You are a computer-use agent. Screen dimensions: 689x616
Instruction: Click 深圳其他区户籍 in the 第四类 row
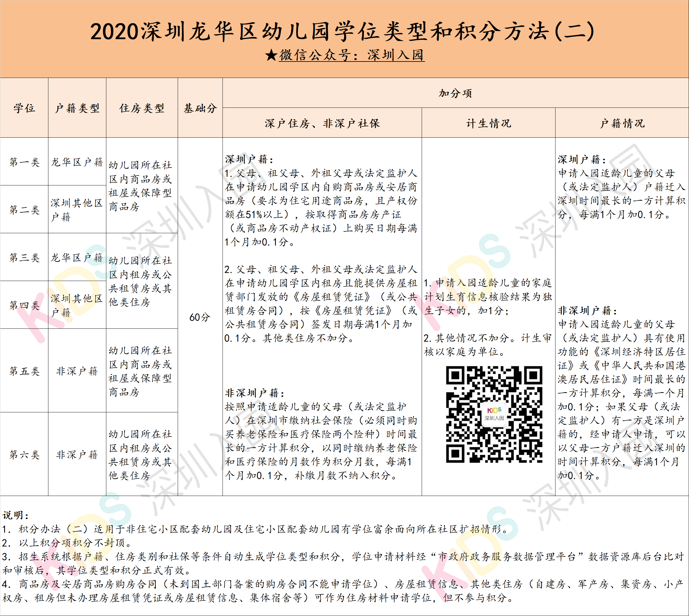pyautogui.click(x=77, y=305)
